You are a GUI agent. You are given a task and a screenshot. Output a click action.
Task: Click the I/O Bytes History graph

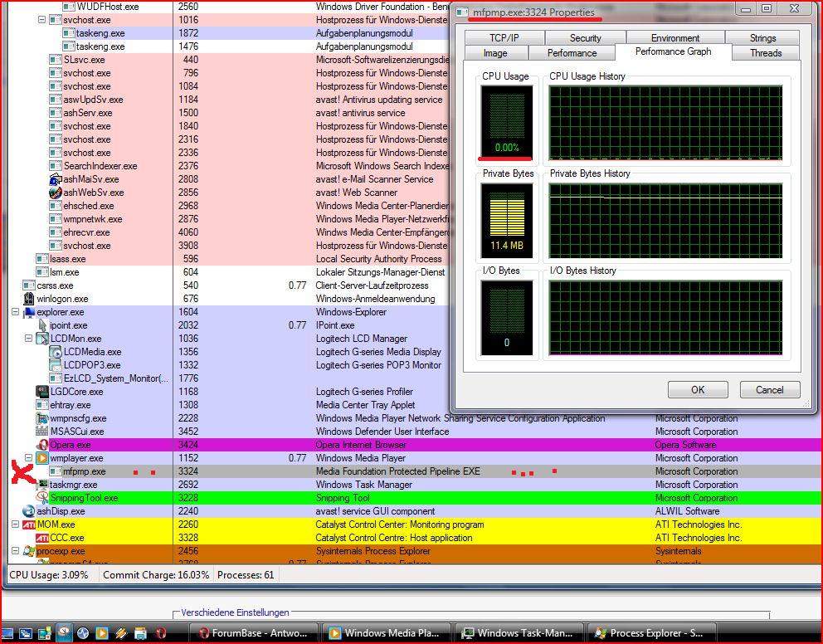[x=665, y=318]
